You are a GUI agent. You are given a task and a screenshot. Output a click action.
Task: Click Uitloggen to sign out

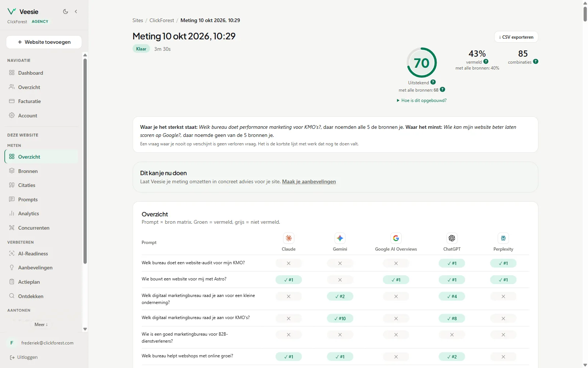24,357
